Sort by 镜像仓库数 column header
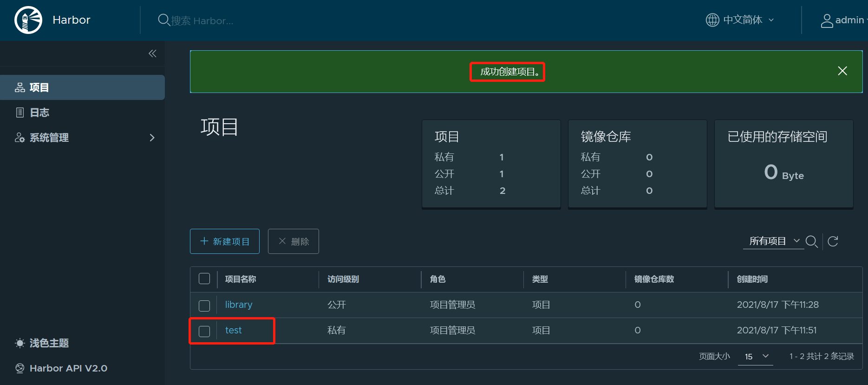This screenshot has height=385, width=868. pyautogui.click(x=654, y=279)
